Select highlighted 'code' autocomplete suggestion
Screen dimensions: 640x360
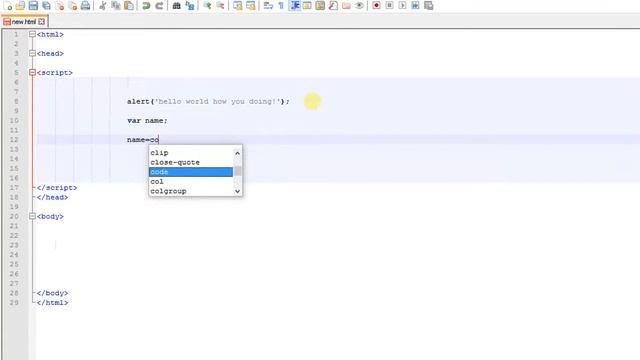[191, 172]
